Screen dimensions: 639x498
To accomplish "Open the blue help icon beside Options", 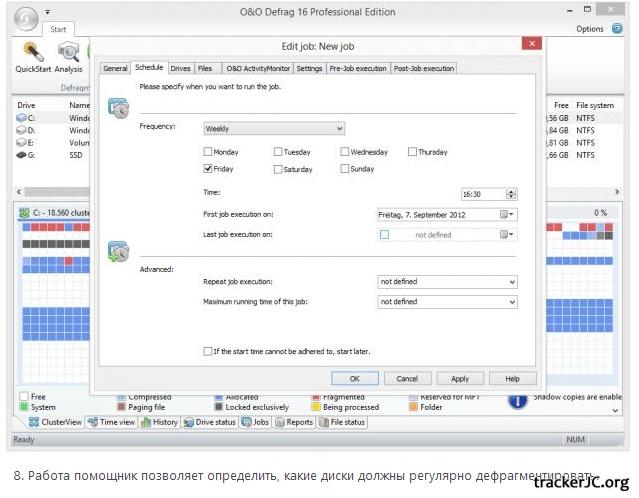I will [x=622, y=29].
